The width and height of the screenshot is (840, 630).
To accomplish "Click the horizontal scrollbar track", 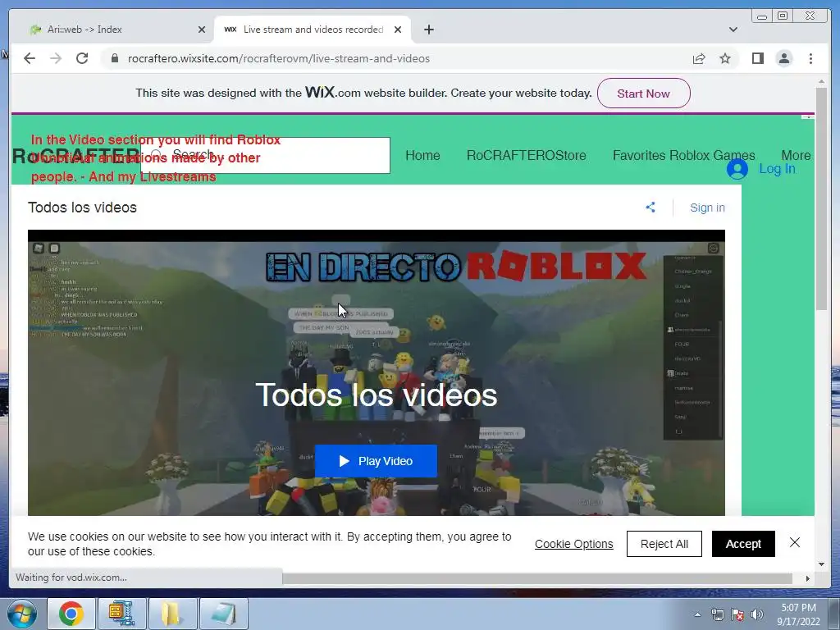I will [537, 578].
